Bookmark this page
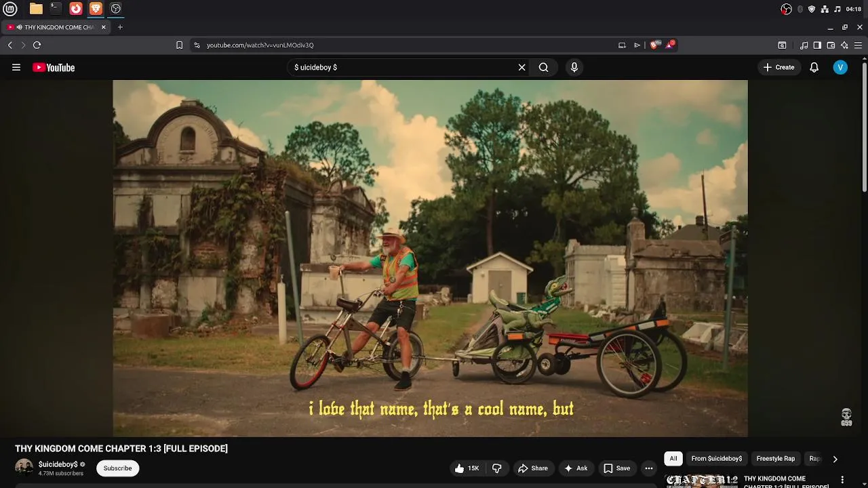 [x=179, y=45]
